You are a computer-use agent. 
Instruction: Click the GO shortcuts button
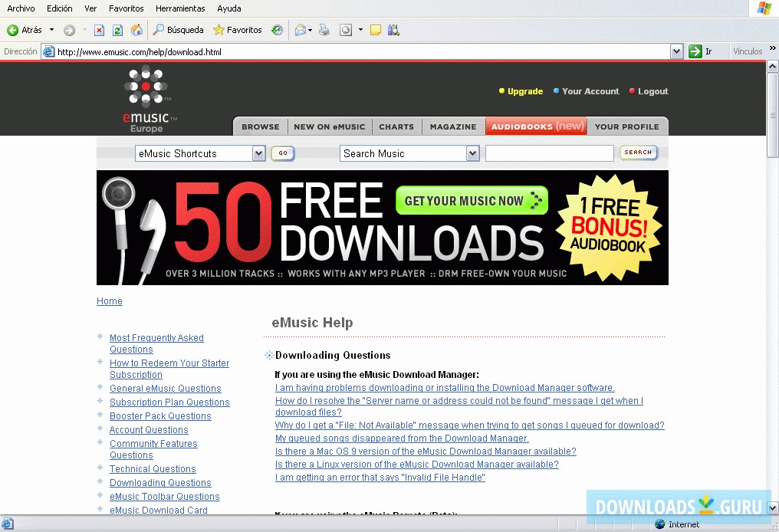(x=283, y=153)
